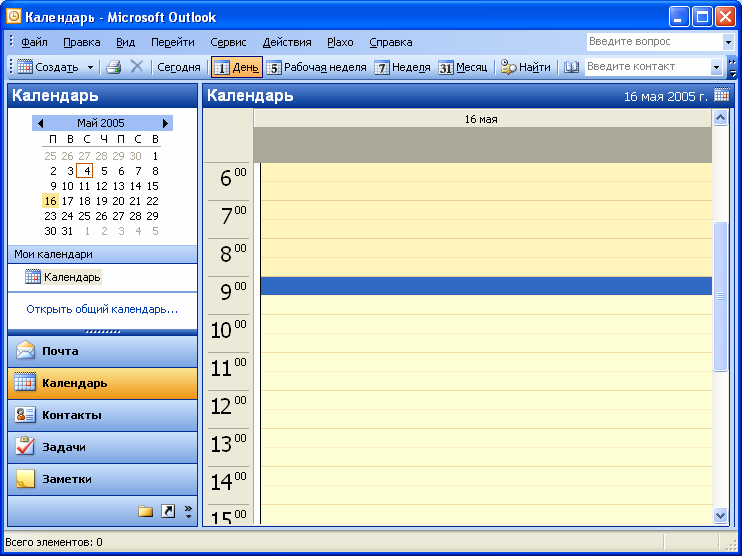Switch to День view
The image size is (742, 556).
[x=236, y=67]
